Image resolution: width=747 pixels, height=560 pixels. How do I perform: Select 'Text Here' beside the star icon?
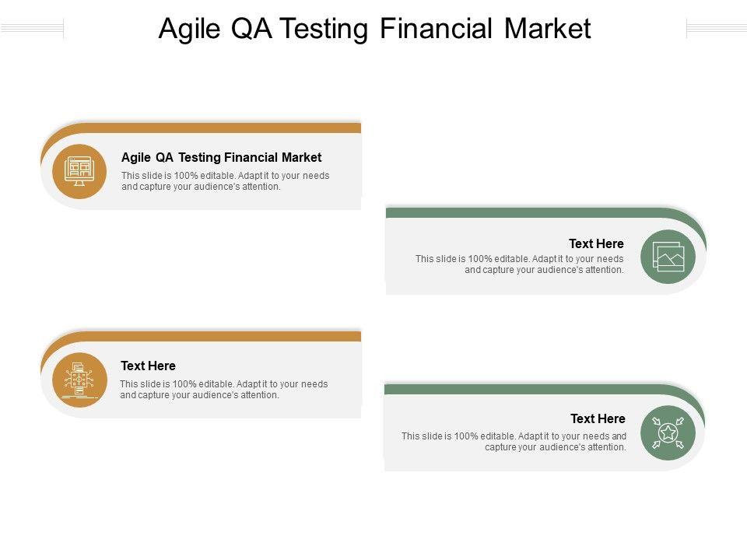pos(598,418)
